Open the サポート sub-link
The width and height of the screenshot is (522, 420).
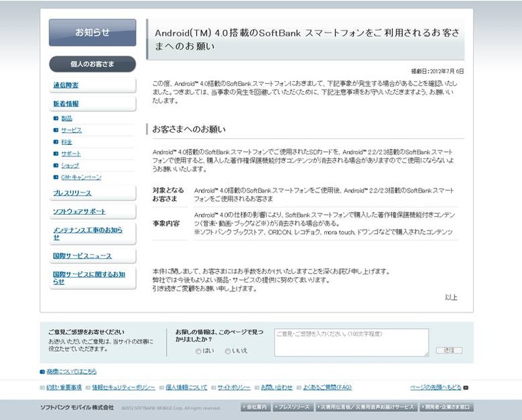click(x=71, y=154)
